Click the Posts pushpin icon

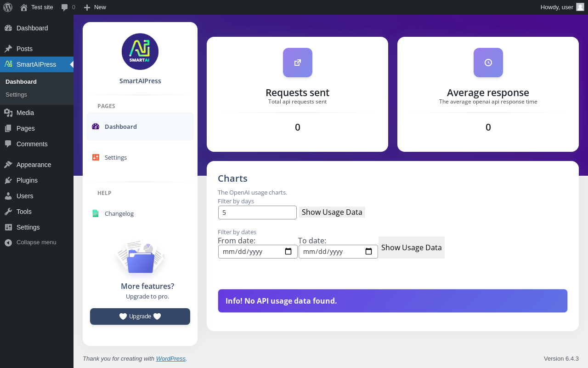(x=8, y=49)
